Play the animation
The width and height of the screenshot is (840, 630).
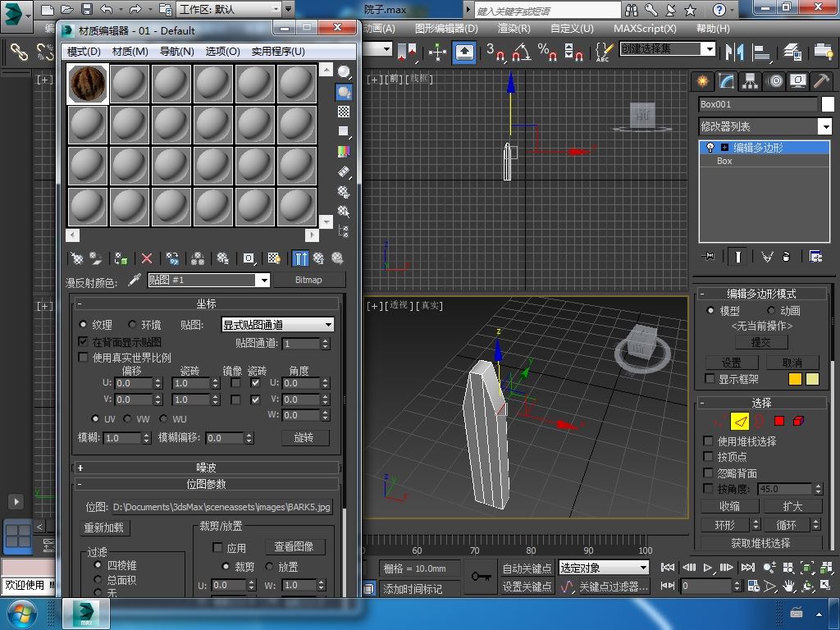click(x=707, y=568)
